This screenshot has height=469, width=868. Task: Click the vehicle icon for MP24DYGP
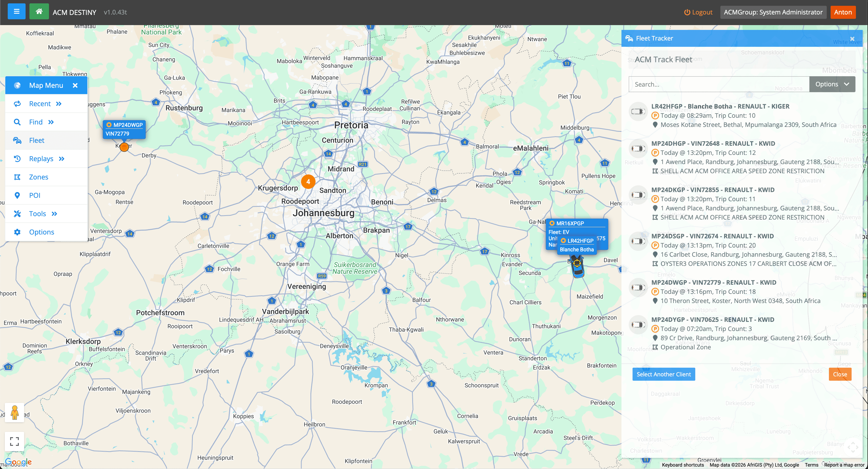638,324
